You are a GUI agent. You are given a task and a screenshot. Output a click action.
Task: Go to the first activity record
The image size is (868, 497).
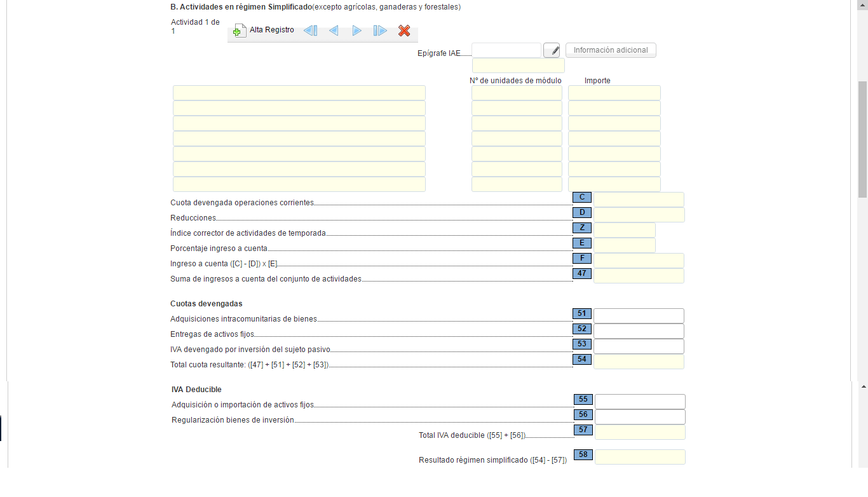pyautogui.click(x=310, y=31)
